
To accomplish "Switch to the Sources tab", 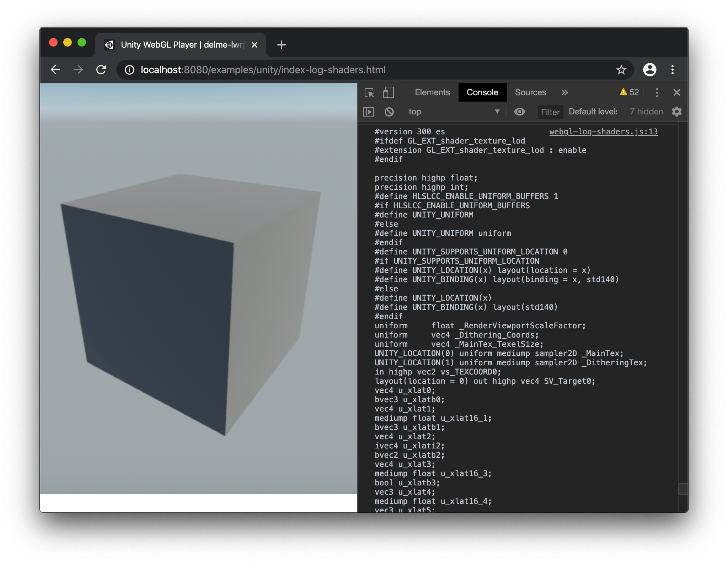I will (x=530, y=93).
